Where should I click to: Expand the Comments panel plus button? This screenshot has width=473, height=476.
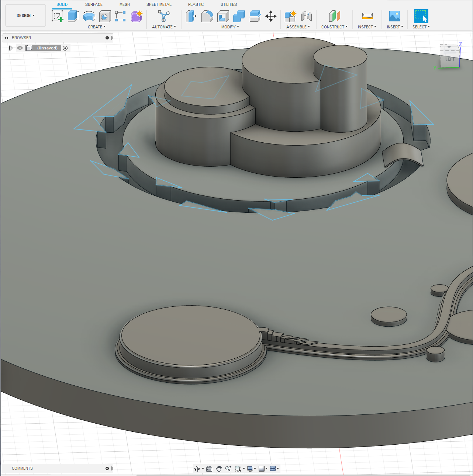coord(107,468)
